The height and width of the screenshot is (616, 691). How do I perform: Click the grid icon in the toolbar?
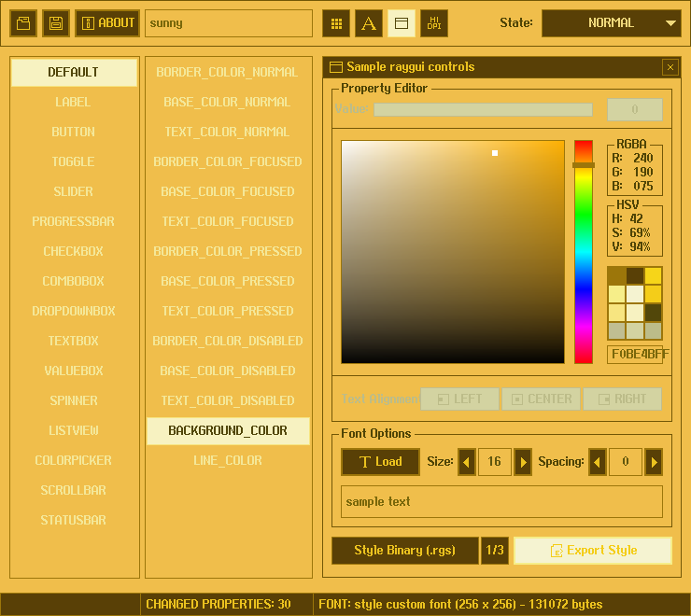[x=336, y=23]
